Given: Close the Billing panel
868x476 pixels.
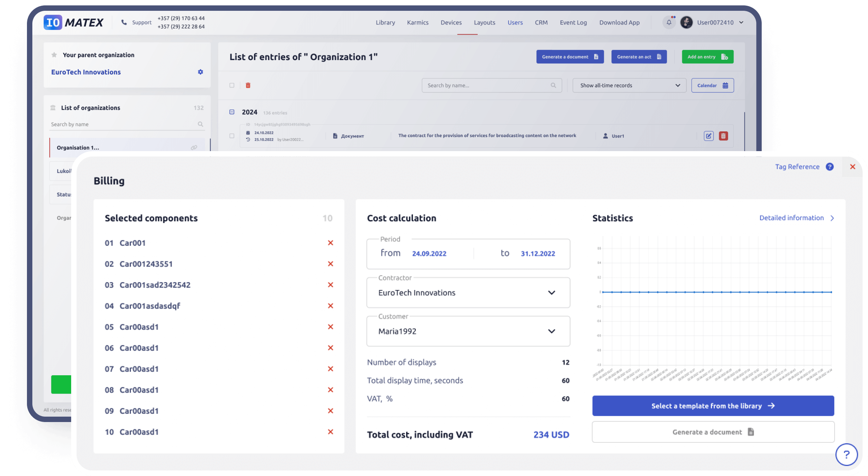Looking at the screenshot, I should (x=853, y=167).
